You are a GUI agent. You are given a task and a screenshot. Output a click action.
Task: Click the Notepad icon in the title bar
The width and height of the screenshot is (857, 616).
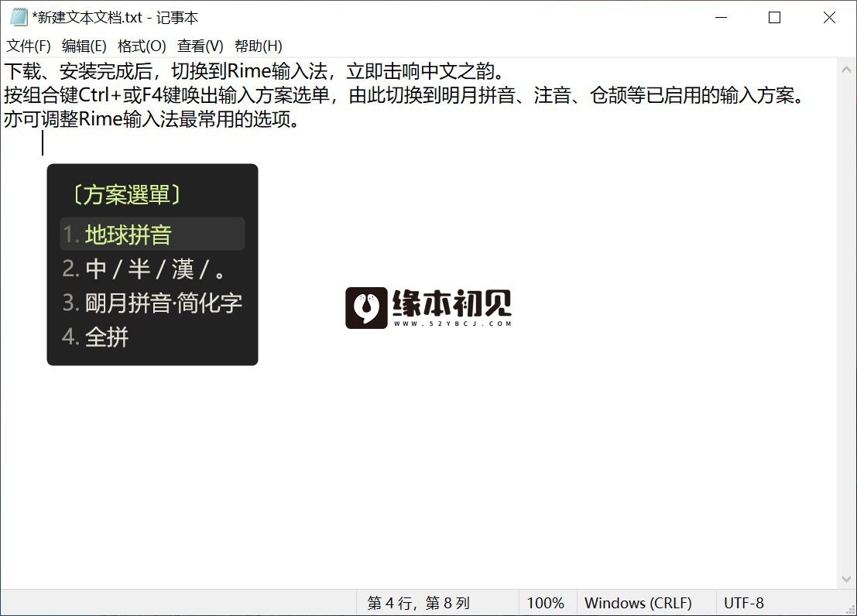pyautogui.click(x=19, y=17)
